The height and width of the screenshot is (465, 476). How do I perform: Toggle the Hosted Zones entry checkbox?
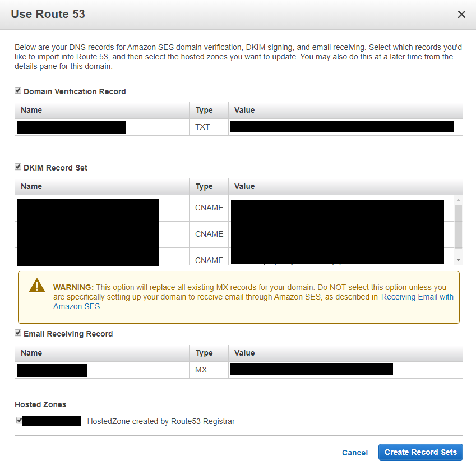19,420
